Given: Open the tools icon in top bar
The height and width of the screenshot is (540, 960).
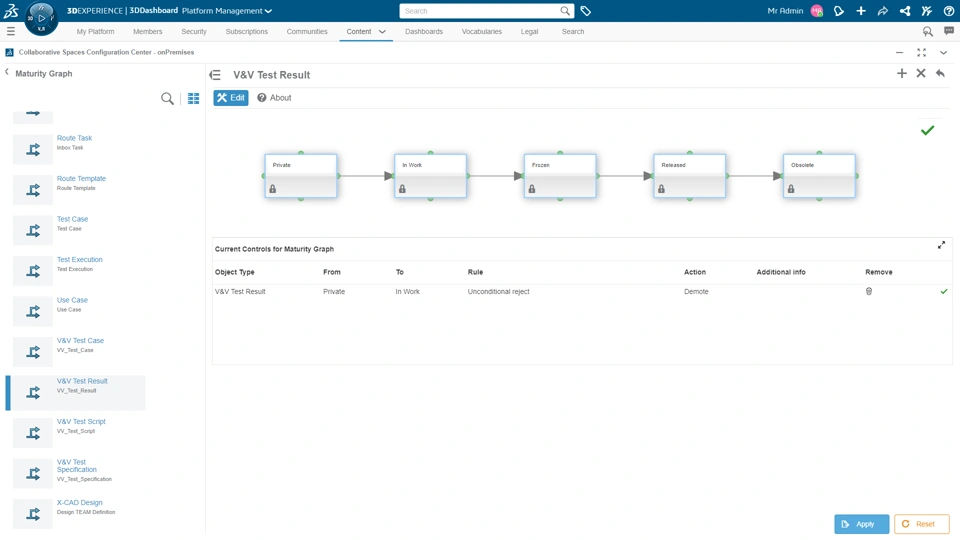Looking at the screenshot, I should click(926, 11).
